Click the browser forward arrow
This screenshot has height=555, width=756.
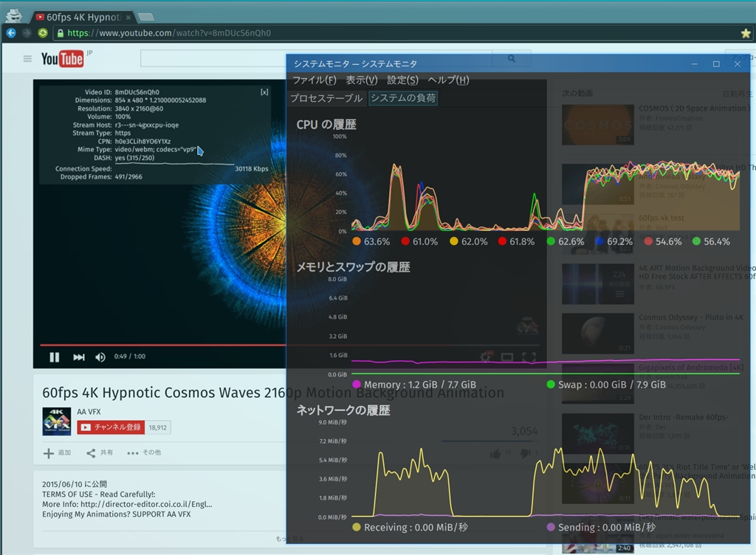[27, 32]
